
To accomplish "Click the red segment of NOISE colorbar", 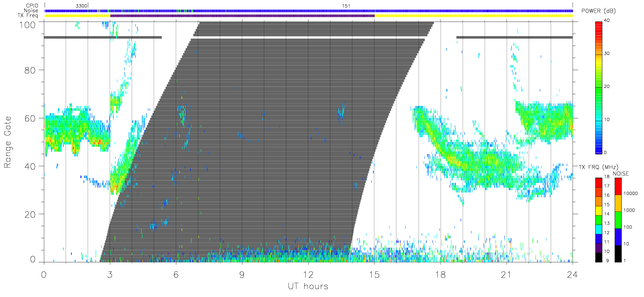I will click(618, 186).
